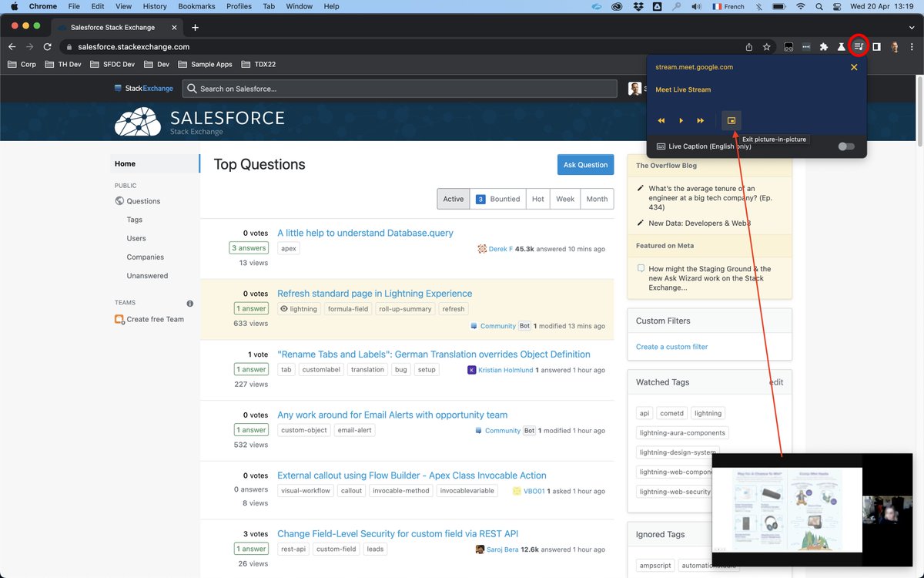Bookmark this page with the star icon
Viewport: 924px width, 578px height.
coord(767,47)
